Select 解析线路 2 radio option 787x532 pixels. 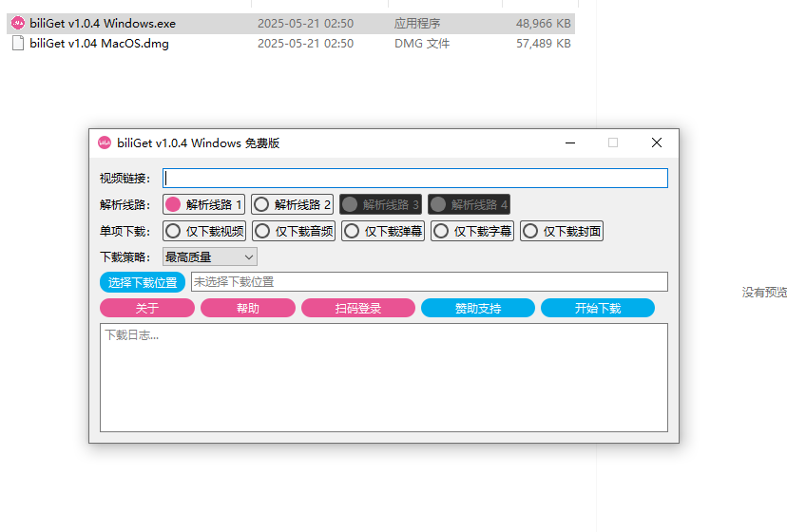tap(292, 204)
